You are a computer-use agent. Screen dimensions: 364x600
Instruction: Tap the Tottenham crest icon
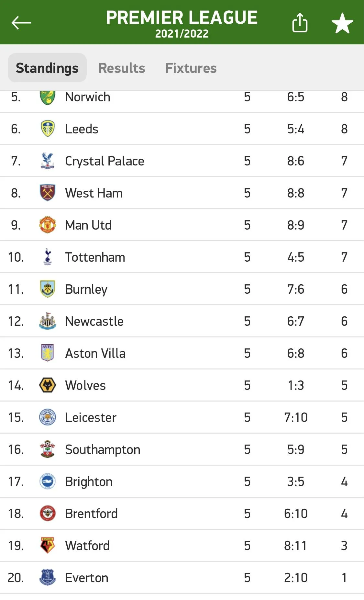(x=48, y=257)
